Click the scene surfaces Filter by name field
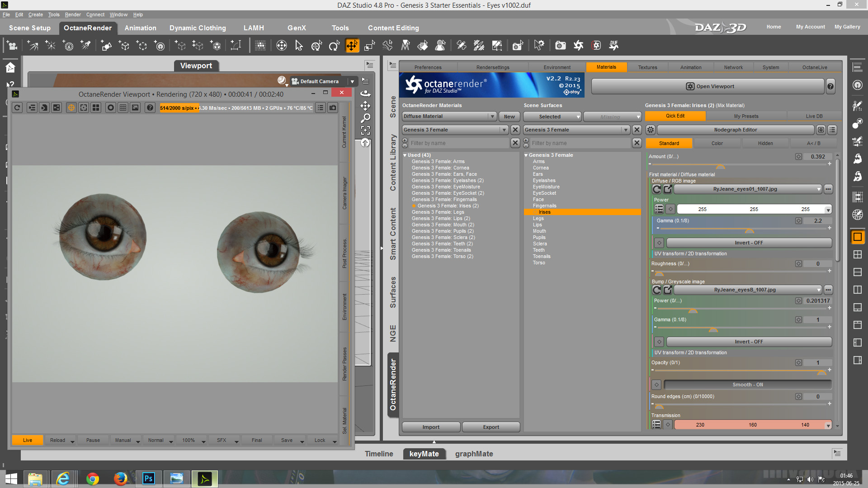 point(580,143)
